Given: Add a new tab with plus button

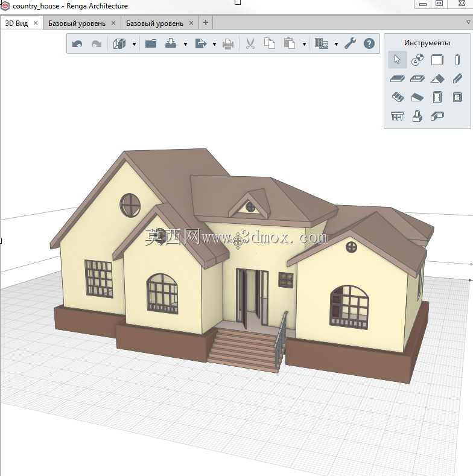Looking at the screenshot, I should point(206,22).
